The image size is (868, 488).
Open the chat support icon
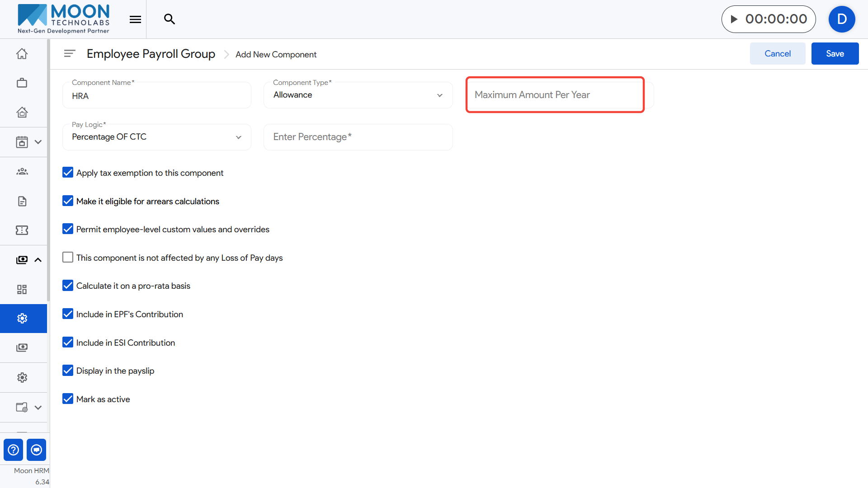click(x=36, y=450)
